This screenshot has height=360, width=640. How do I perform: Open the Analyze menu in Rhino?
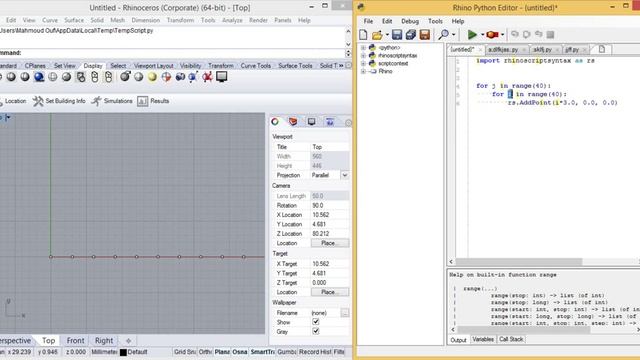click(x=232, y=20)
